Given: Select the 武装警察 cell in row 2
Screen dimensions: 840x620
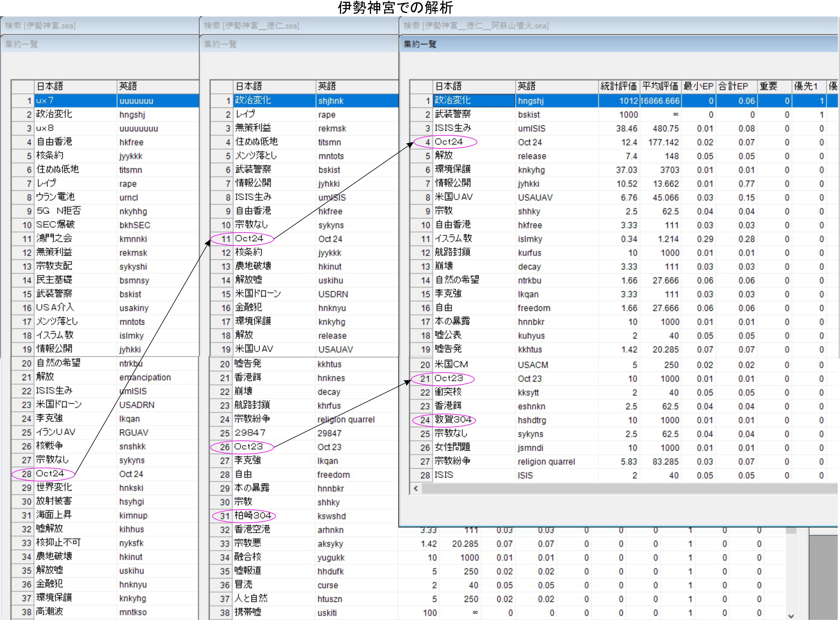Looking at the screenshot, I should [453, 114].
